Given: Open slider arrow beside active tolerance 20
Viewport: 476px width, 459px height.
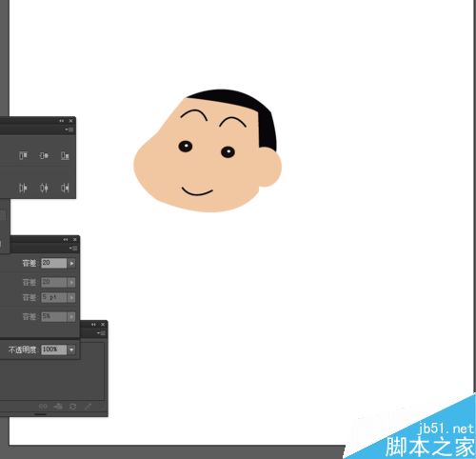Looking at the screenshot, I should coord(71,263).
